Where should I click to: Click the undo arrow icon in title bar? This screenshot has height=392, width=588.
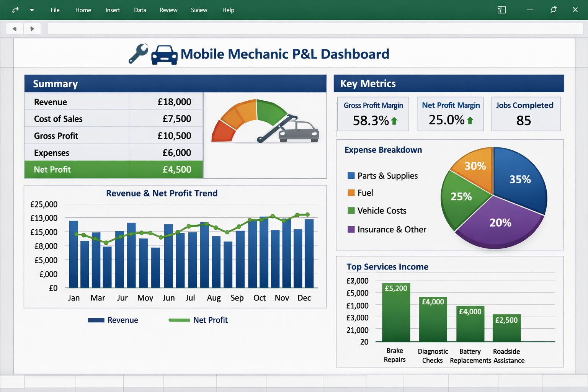[x=15, y=10]
